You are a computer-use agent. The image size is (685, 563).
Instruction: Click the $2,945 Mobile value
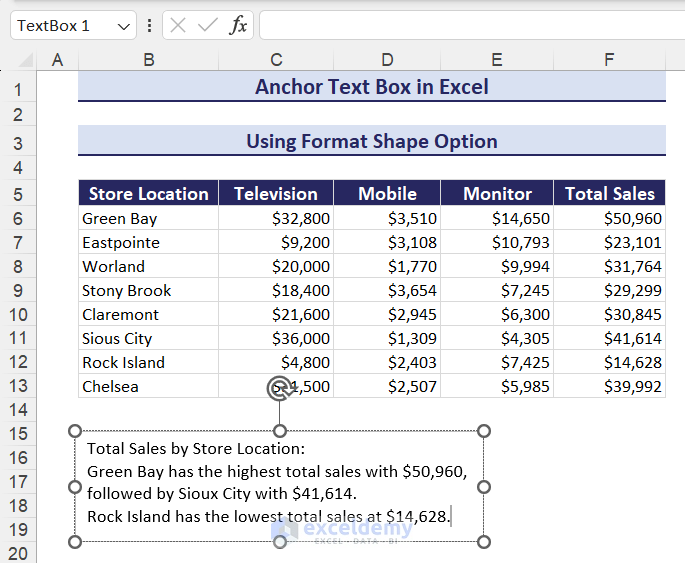387,314
